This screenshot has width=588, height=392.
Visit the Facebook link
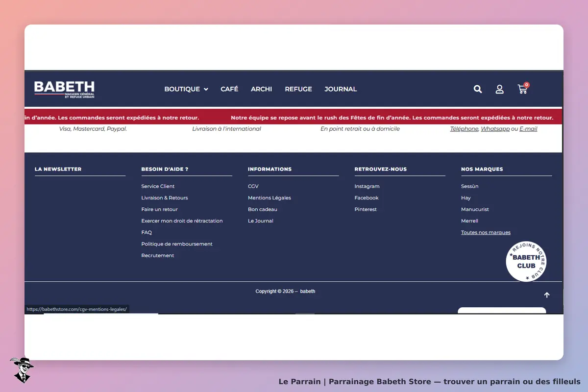tap(367, 198)
